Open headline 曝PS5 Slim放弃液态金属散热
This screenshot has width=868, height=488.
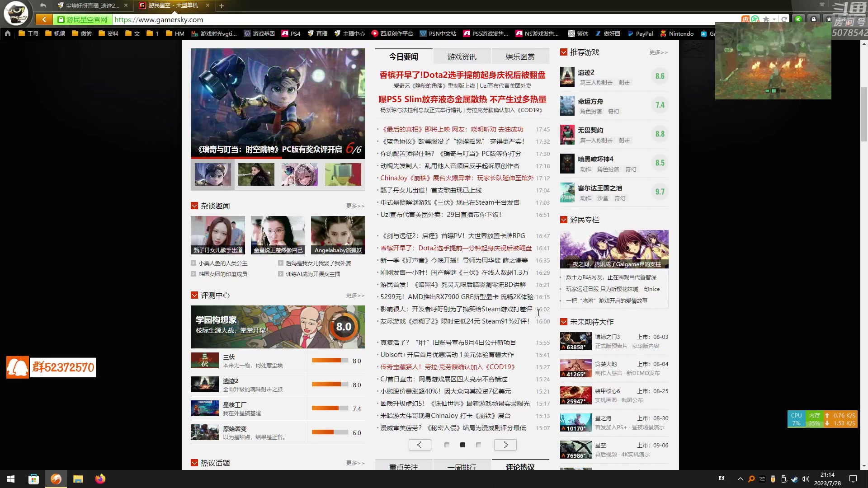[462, 99]
